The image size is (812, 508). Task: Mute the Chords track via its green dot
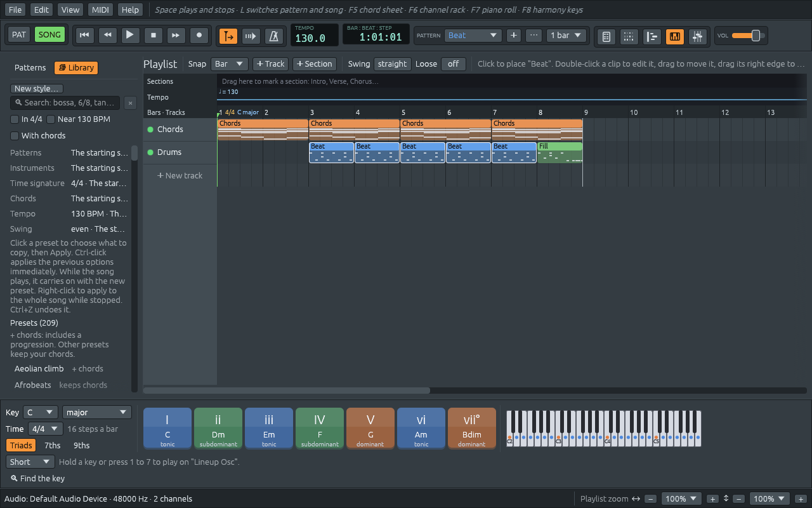150,130
